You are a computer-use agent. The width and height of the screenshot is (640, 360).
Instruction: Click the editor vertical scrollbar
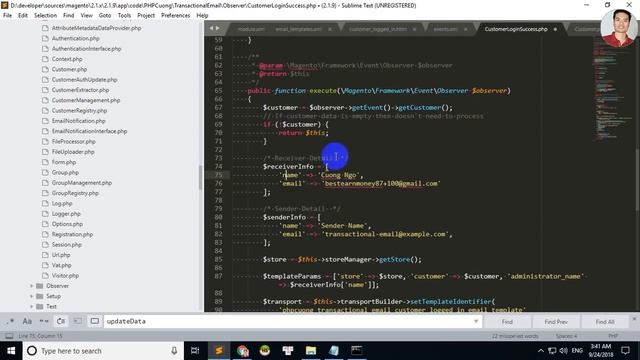637,180
